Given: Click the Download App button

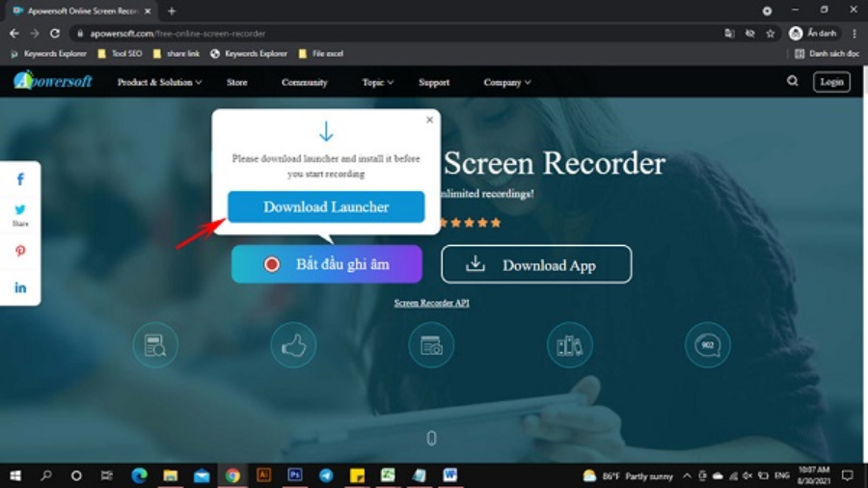Looking at the screenshot, I should (x=536, y=264).
